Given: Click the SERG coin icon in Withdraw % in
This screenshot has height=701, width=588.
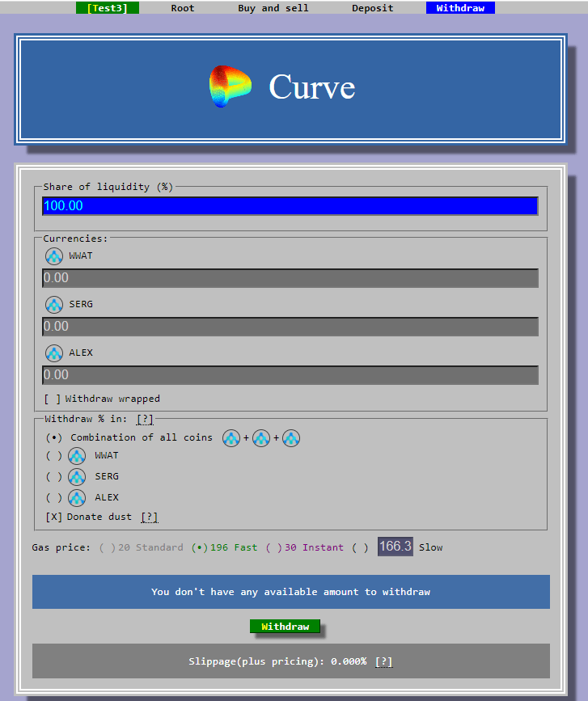Looking at the screenshot, I should (x=77, y=477).
